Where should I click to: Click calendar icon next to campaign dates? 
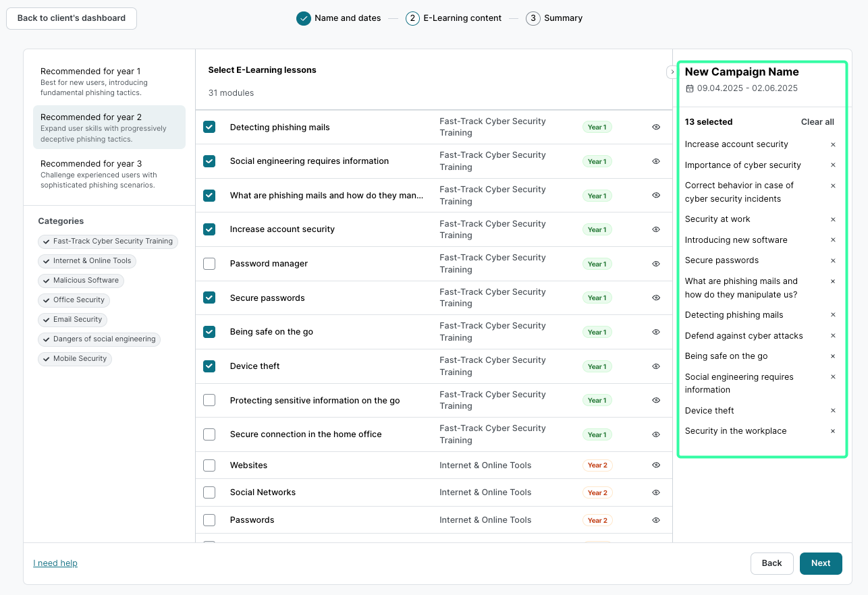click(x=689, y=88)
